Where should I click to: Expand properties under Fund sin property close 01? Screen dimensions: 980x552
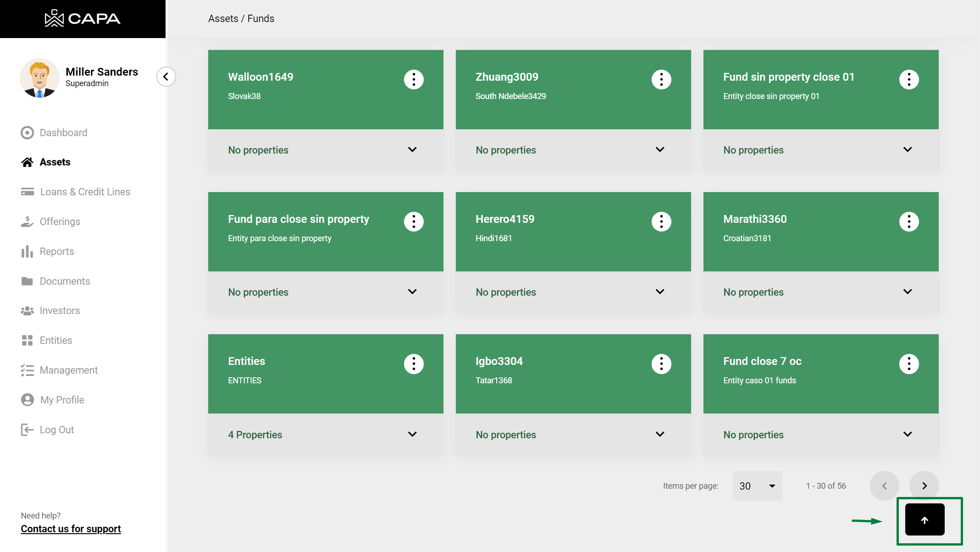[x=908, y=150]
